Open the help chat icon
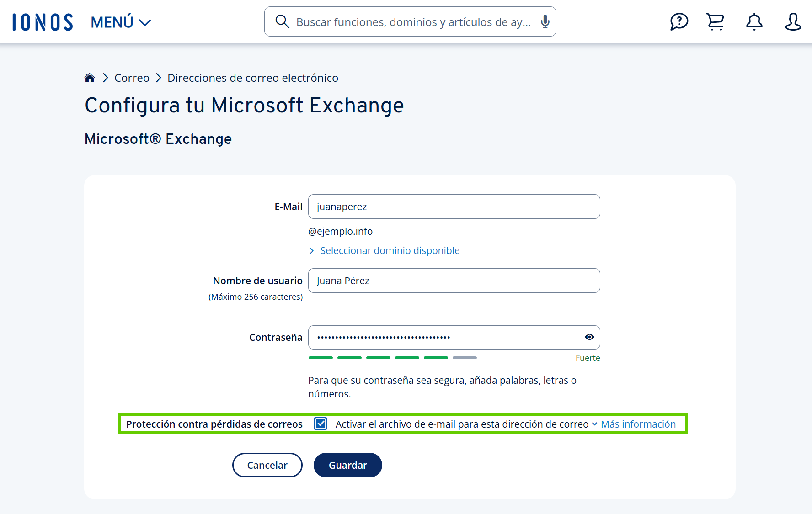Viewport: 812px width, 514px height. [679, 21]
